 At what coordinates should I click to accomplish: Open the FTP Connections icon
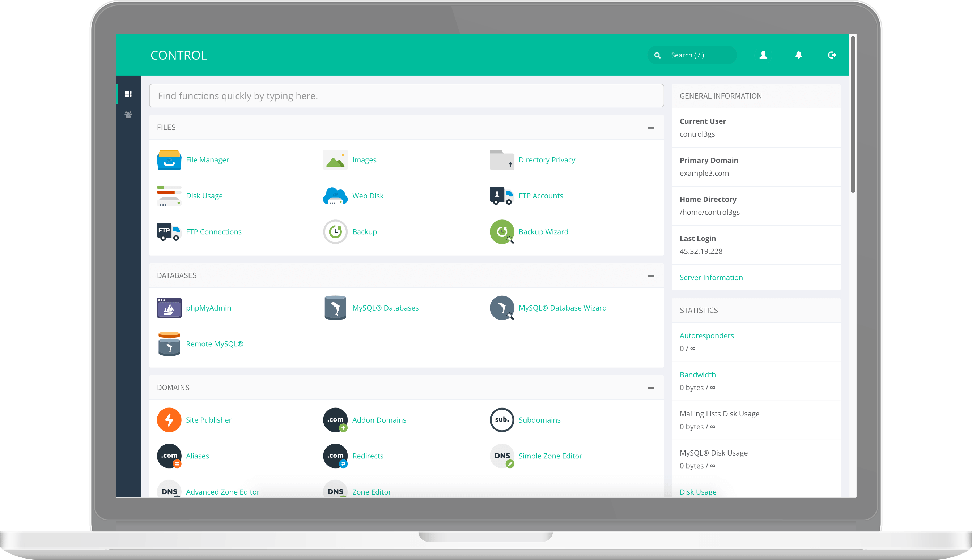click(169, 232)
